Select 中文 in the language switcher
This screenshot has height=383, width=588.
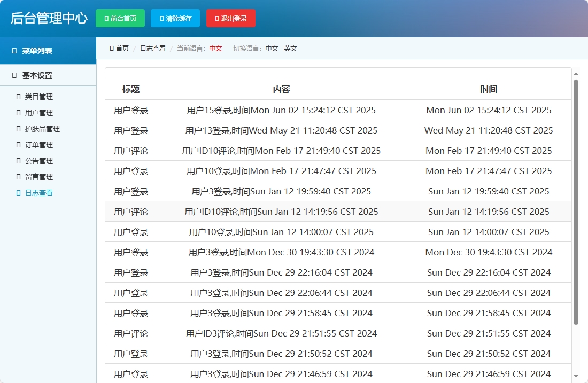pos(272,48)
